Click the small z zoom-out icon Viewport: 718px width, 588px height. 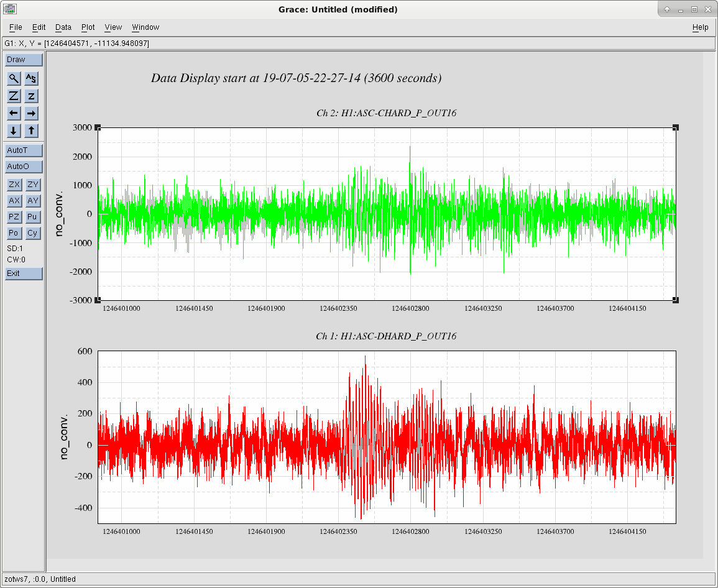tap(31, 96)
